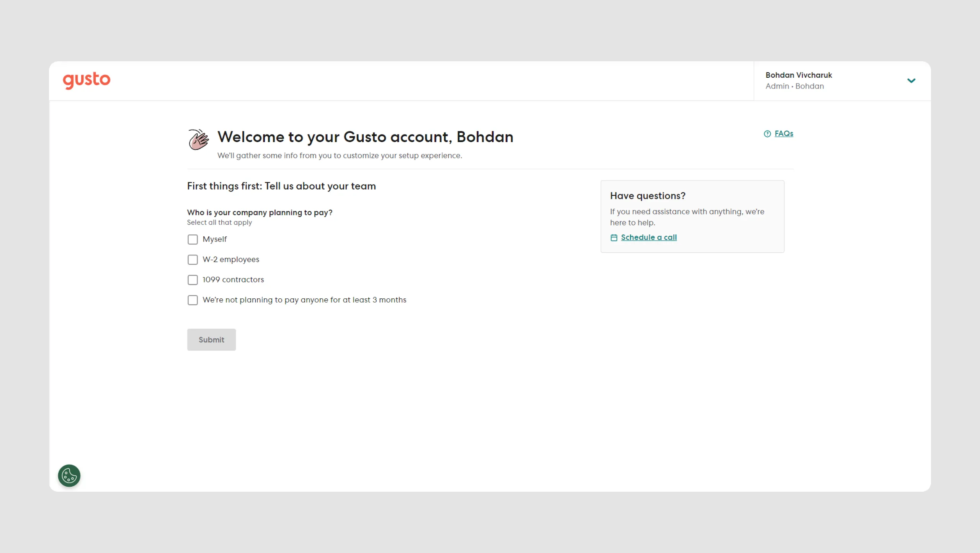Check the Myself checkbox

point(193,239)
